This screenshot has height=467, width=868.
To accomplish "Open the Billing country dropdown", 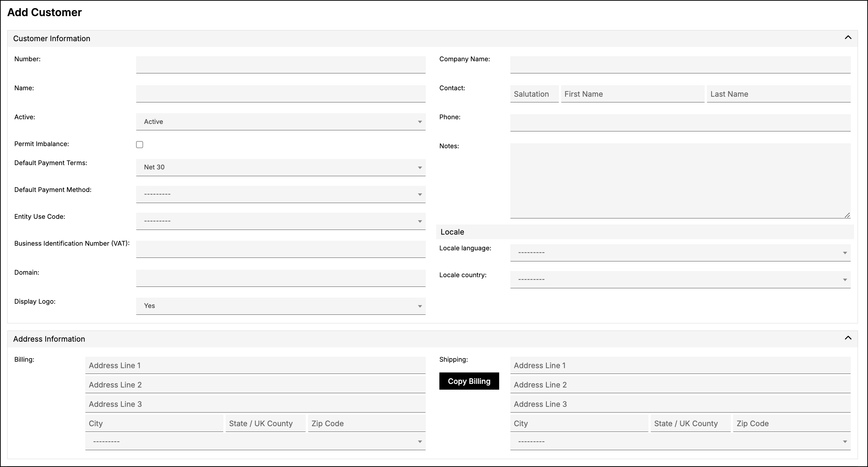I will coord(255,442).
